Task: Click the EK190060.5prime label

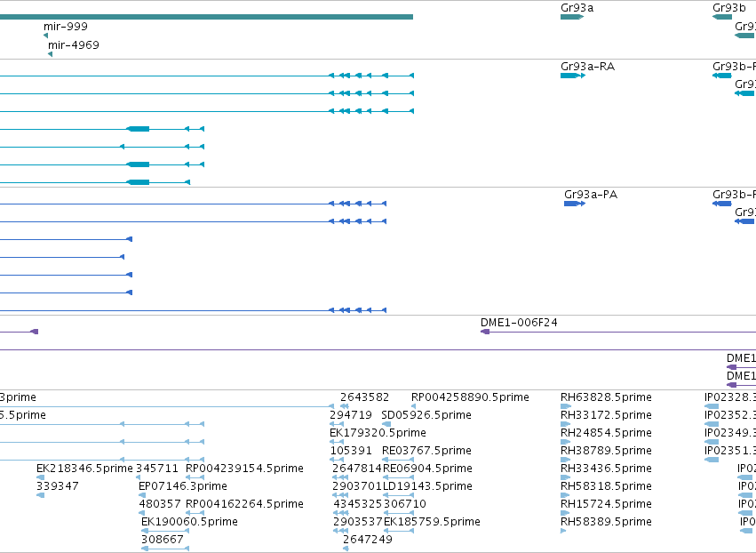Action: click(x=189, y=522)
